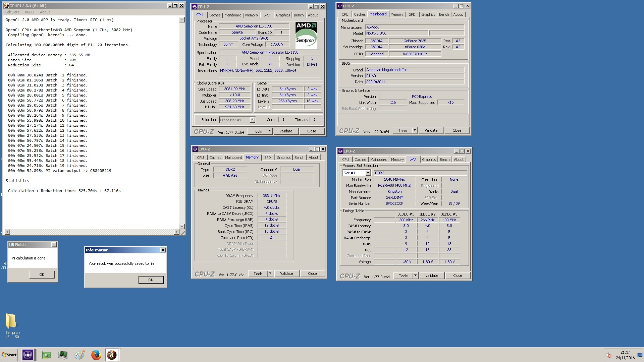Open the Calculate menu in GPUPI

[12, 12]
